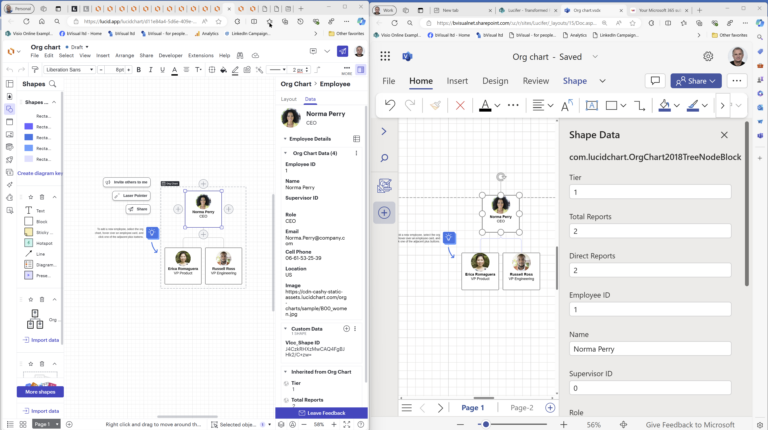Screen dimensions: 768x430
Task: Open the Design tab in Visio
Action: pyautogui.click(x=495, y=81)
